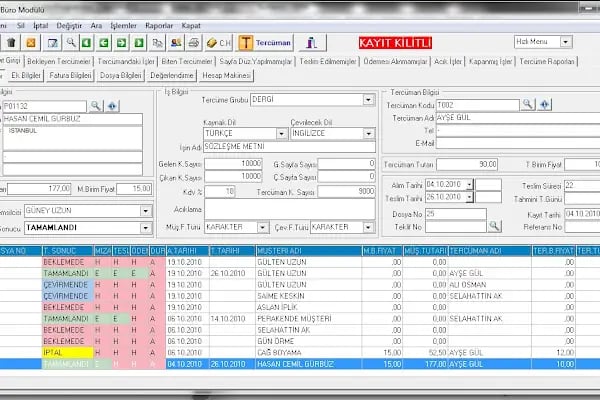
Task: Click the Tercüman Tutarı 90,00 field
Action: [x=467, y=165]
